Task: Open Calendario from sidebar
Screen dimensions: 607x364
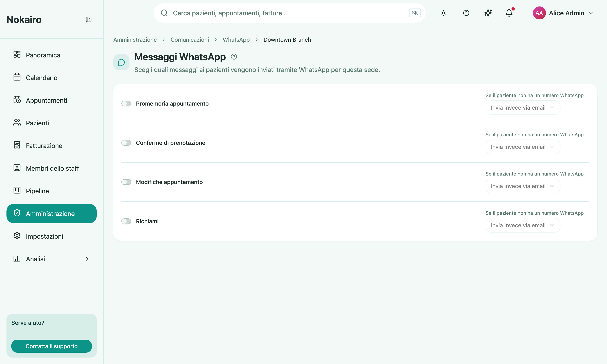Action: coord(52,78)
